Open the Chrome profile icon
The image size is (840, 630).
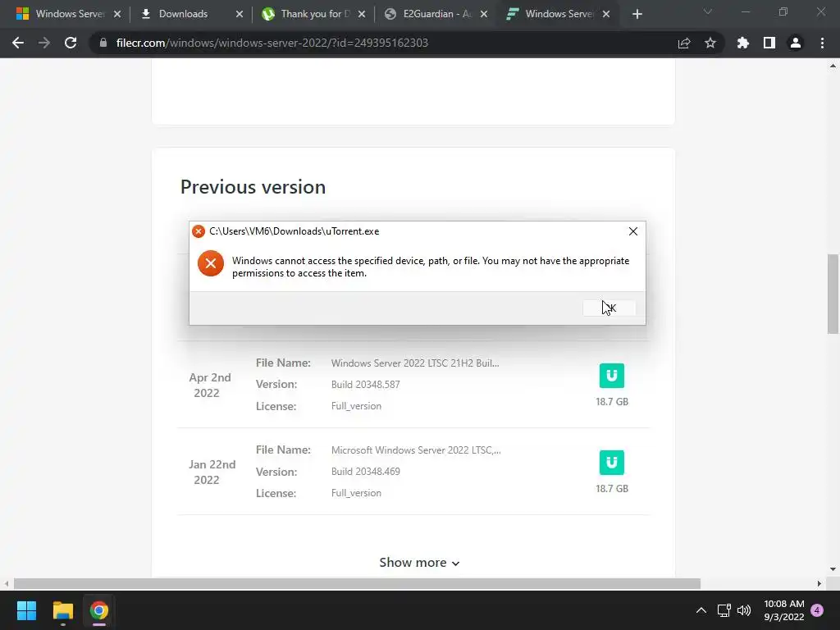pyautogui.click(x=796, y=43)
